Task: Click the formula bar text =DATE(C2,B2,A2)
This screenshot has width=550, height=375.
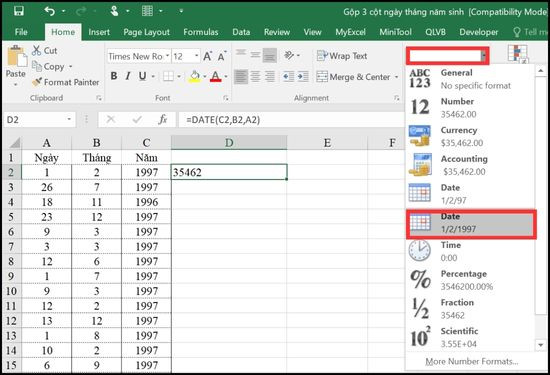Action: click(x=223, y=120)
